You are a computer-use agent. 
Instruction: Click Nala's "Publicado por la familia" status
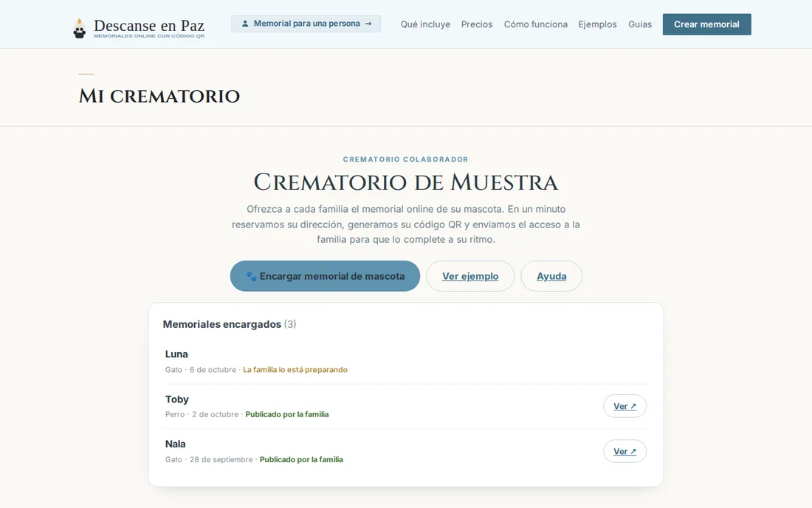301,459
